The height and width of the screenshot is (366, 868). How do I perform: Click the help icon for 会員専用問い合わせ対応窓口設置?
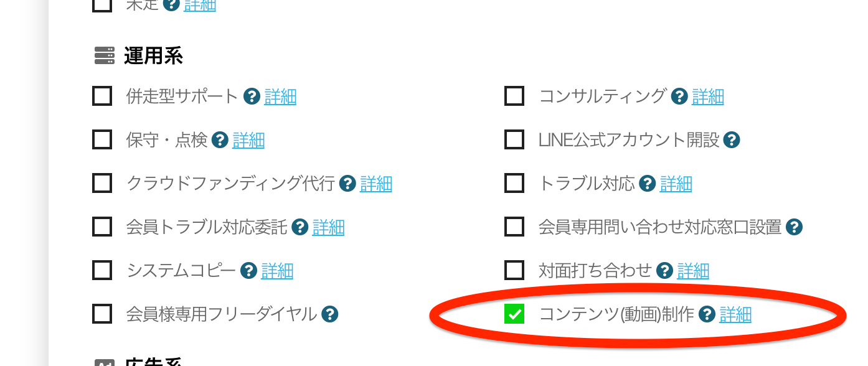pyautogui.click(x=794, y=227)
